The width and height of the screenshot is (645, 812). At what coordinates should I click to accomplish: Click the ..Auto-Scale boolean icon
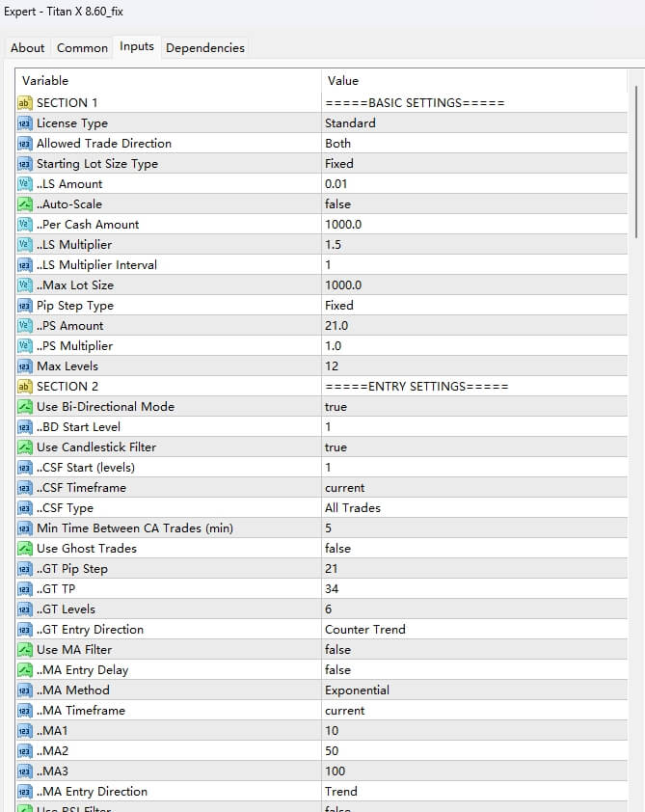pos(24,204)
